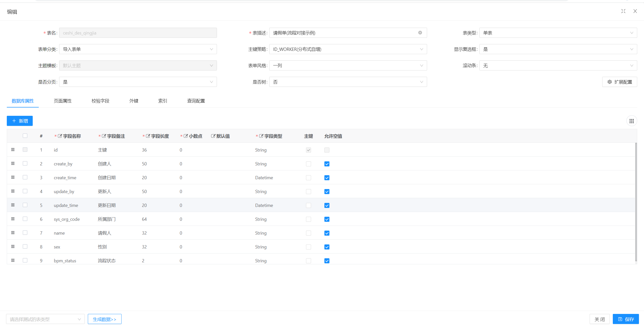Open the 查询配置 tab
This screenshot has width=644, height=326.
[x=196, y=101]
